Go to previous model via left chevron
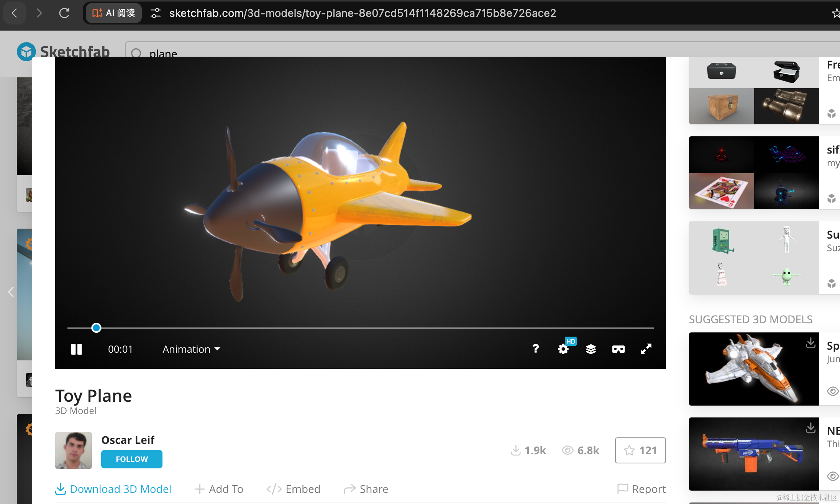Screen dimensions: 840x504 [11, 292]
